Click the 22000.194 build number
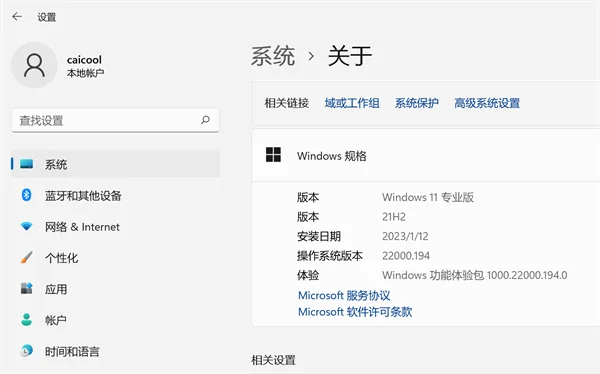600x374 pixels. 406,256
